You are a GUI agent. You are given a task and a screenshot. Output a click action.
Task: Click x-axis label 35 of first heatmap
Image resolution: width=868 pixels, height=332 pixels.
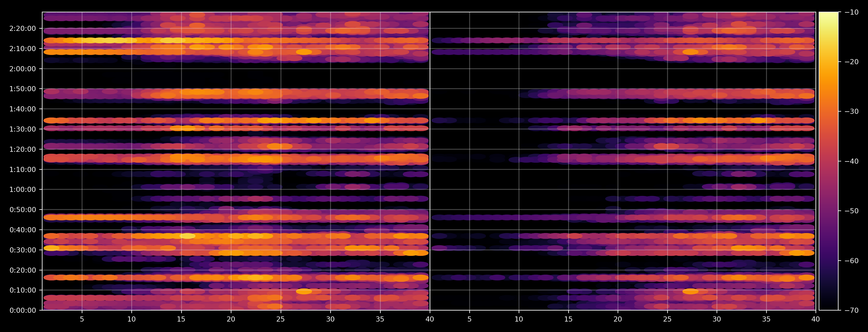coord(380,319)
